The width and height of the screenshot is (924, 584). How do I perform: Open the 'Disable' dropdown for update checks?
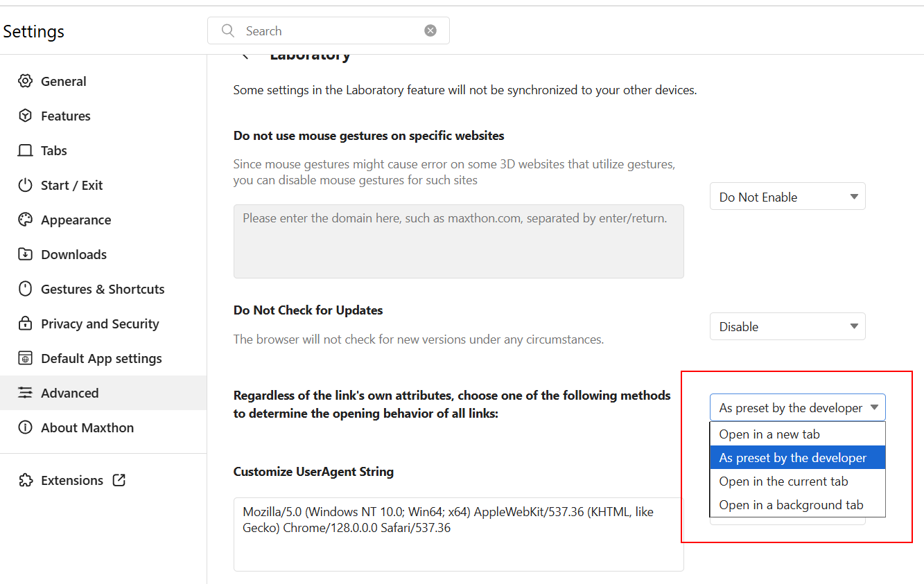787,326
